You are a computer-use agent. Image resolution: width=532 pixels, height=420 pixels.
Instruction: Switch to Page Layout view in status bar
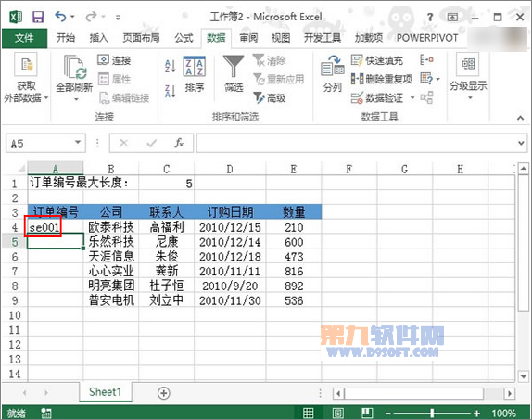click(x=338, y=413)
